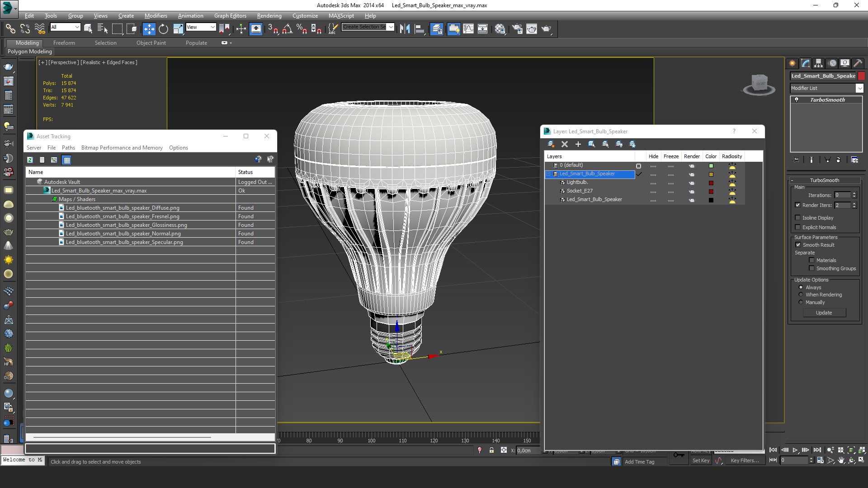Enable the Isoline Display checkbox
868x488 pixels.
[798, 218]
